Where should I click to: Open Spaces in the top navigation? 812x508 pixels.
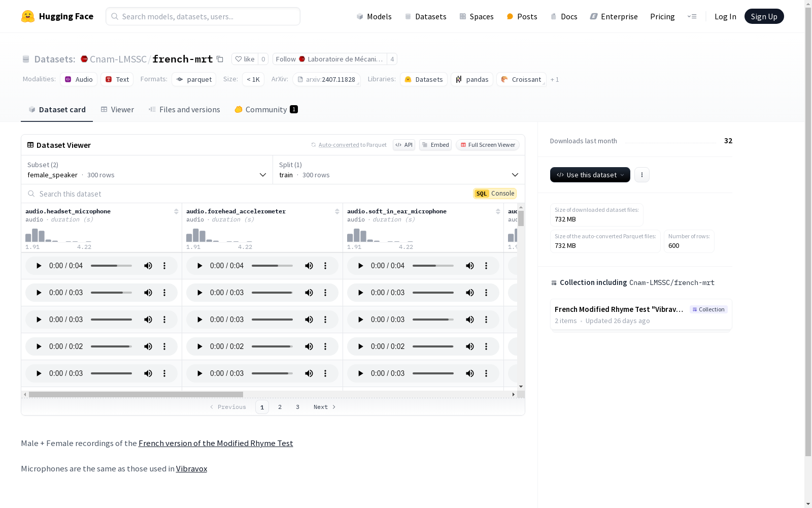pyautogui.click(x=477, y=16)
